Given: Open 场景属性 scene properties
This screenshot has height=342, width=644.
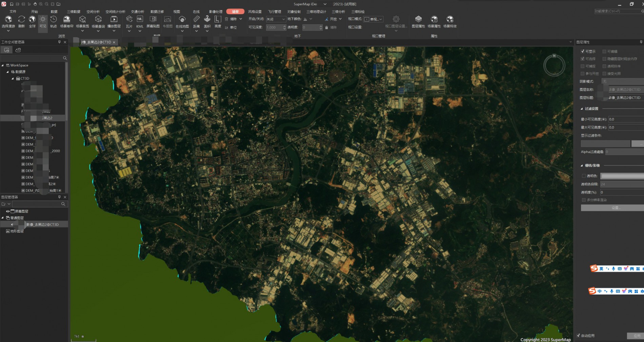Looking at the screenshot, I should click(x=434, y=22).
